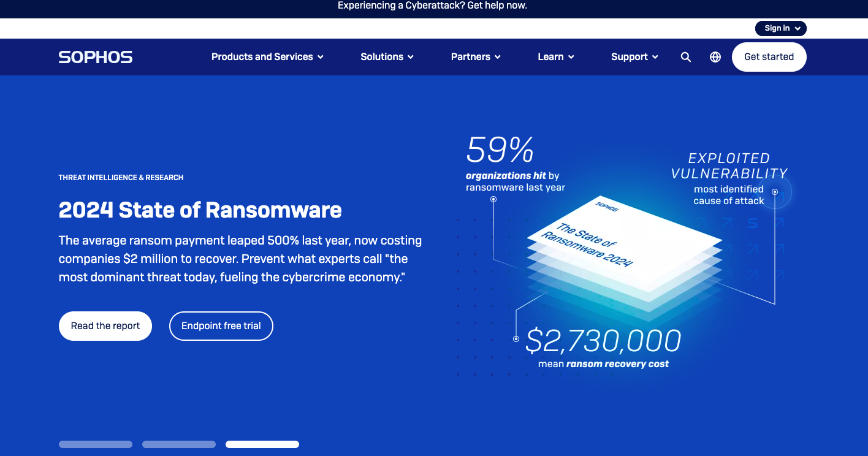Expand the Partners dropdown
Image resolution: width=868 pixels, height=456 pixels.
476,57
